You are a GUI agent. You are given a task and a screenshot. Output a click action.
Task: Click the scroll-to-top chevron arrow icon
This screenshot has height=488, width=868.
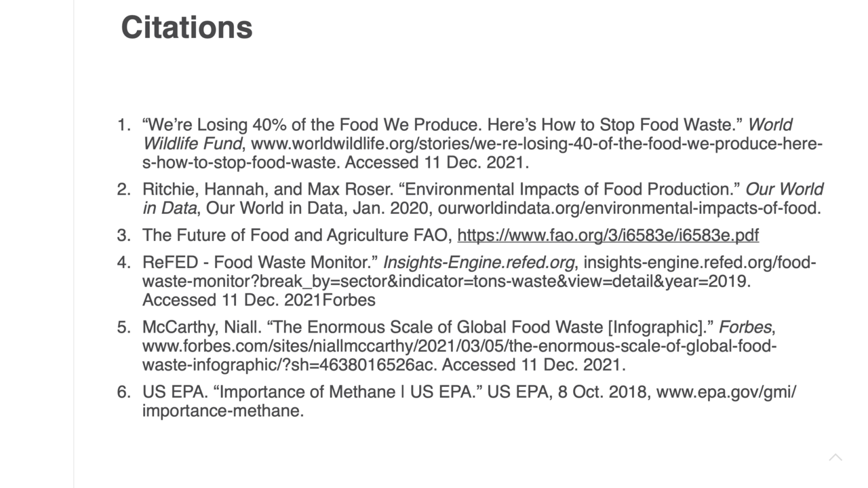[835, 457]
